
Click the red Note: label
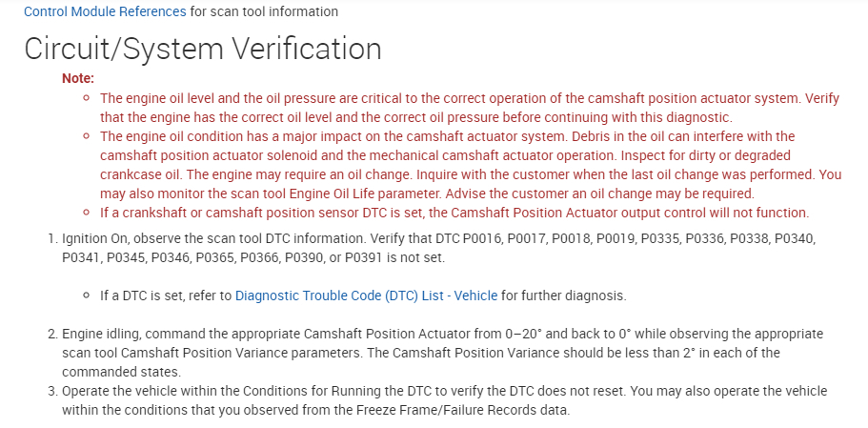click(x=78, y=78)
